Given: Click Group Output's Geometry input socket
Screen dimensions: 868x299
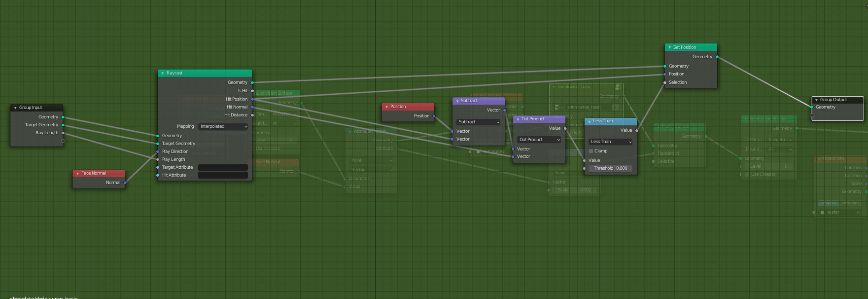Looking at the screenshot, I should [812, 107].
